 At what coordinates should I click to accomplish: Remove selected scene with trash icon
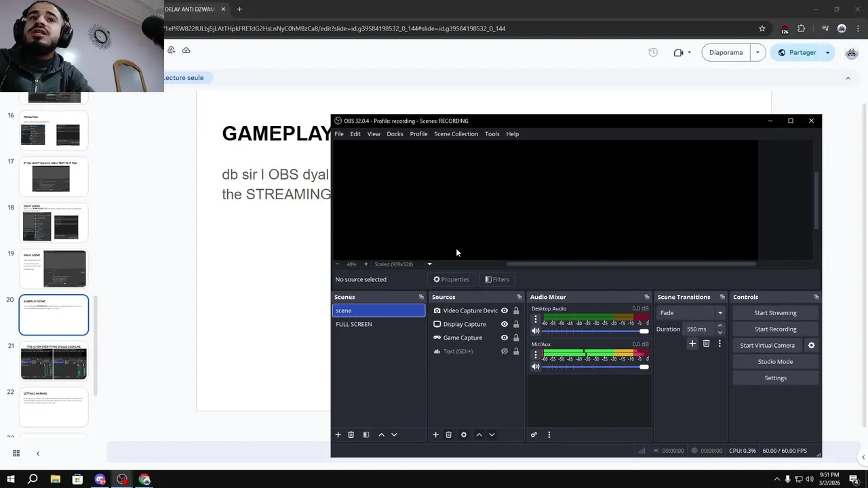351,434
